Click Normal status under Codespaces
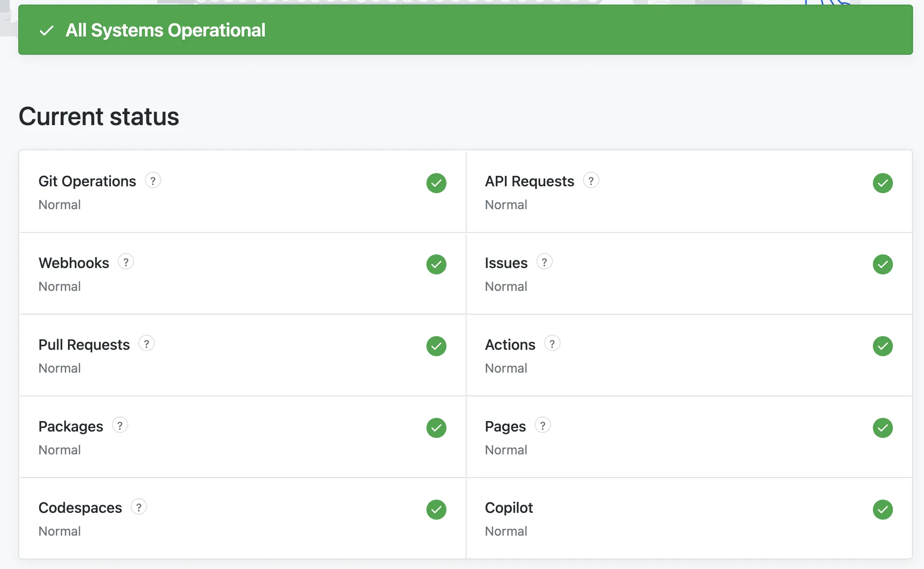The image size is (924, 569). click(x=60, y=531)
